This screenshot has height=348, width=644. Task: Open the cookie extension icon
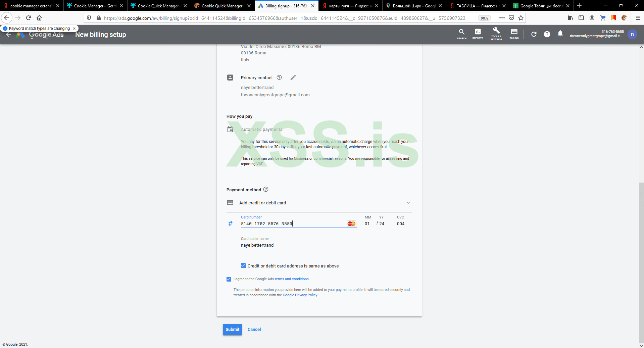coord(624,18)
